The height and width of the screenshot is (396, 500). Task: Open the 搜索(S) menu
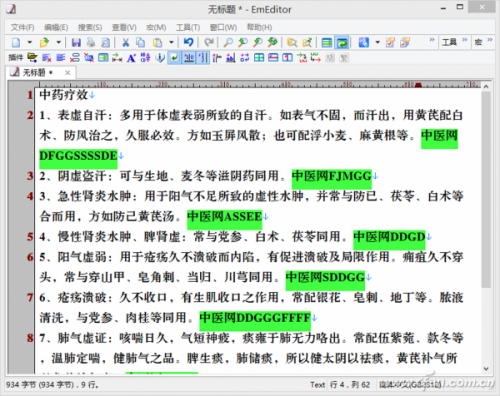point(90,27)
